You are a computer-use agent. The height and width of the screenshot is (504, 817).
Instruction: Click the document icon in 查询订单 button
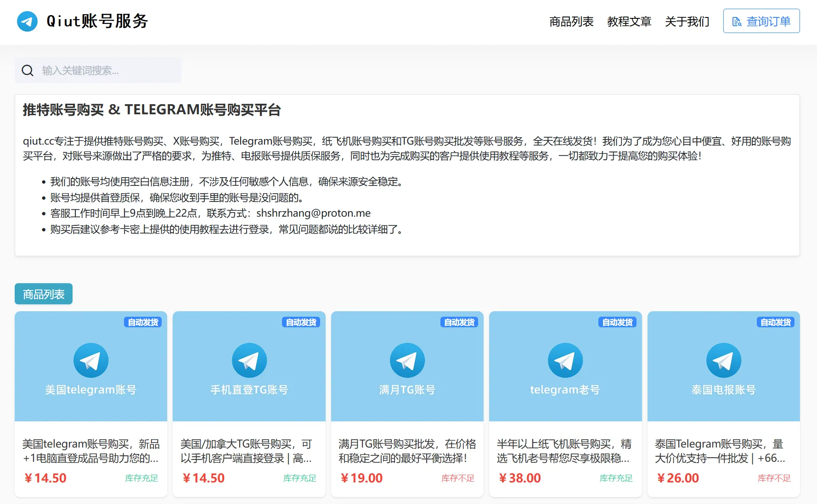pos(737,22)
